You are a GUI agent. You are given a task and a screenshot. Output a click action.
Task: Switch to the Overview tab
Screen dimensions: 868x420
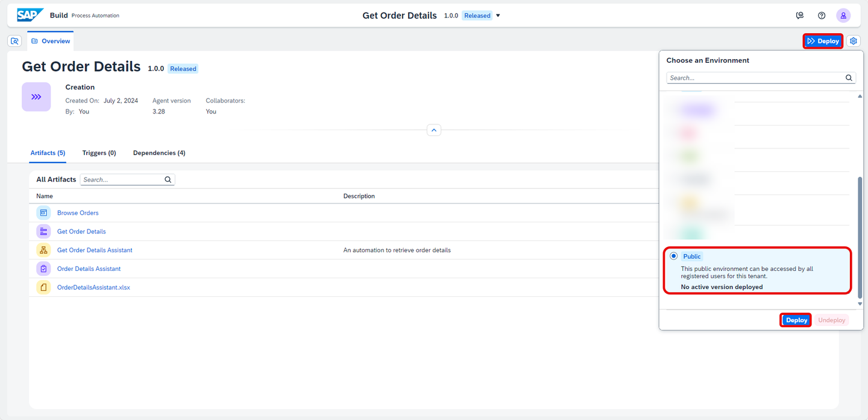(x=51, y=41)
